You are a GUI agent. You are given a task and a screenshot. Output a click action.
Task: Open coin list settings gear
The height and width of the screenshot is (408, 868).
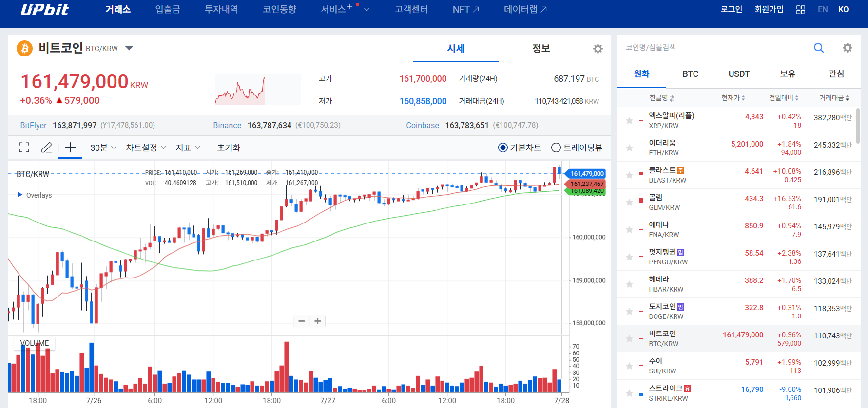click(x=848, y=48)
